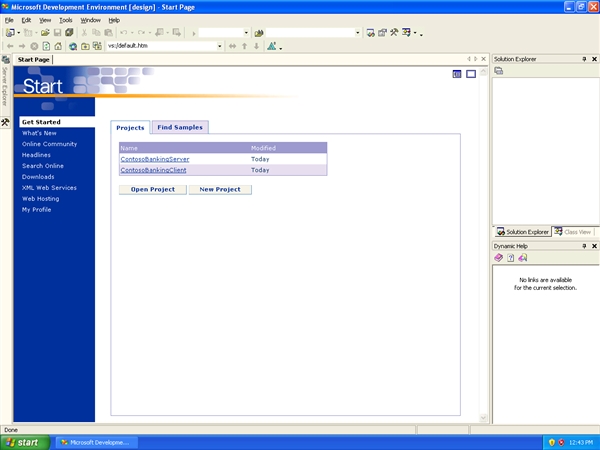Select the Solution Explorer bottom tab
Viewport: 600px width, 450px height.
point(523,232)
